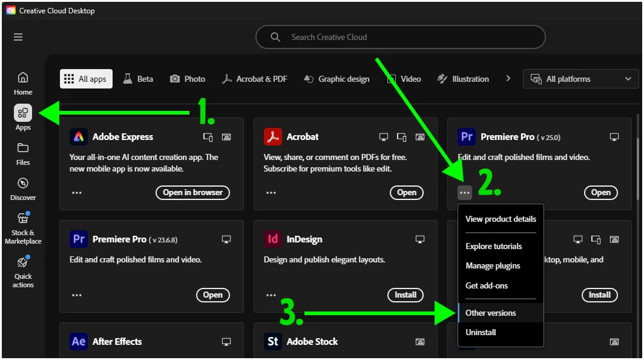Click Install on card behind the menu

pyautogui.click(x=600, y=295)
